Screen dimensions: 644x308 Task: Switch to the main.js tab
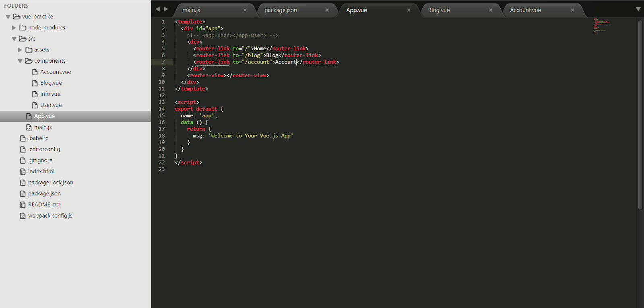tap(215, 10)
